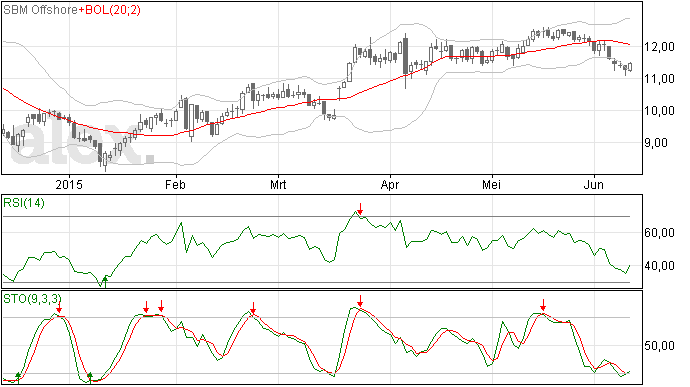Click the 2015 date axis label
Viewport: 690px width, 387px height.
pyautogui.click(x=69, y=184)
